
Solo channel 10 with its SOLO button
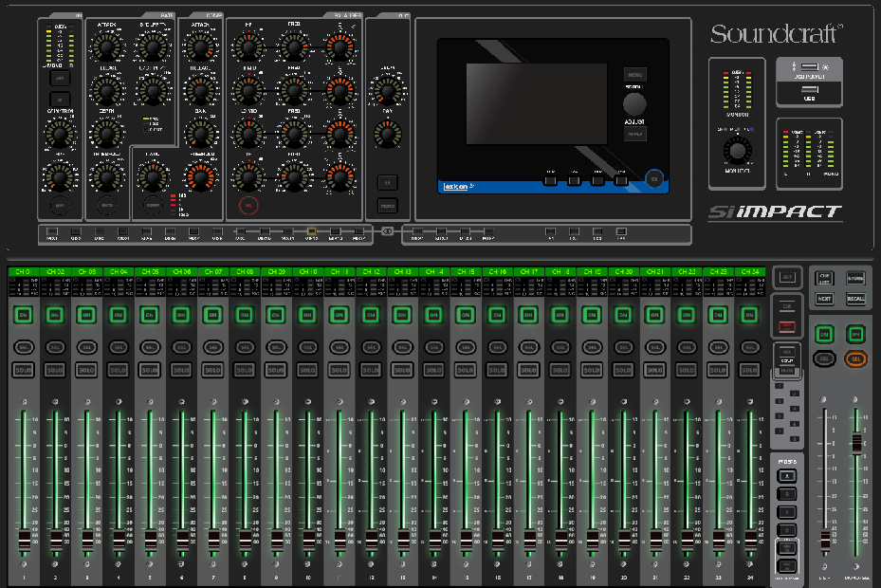point(307,370)
